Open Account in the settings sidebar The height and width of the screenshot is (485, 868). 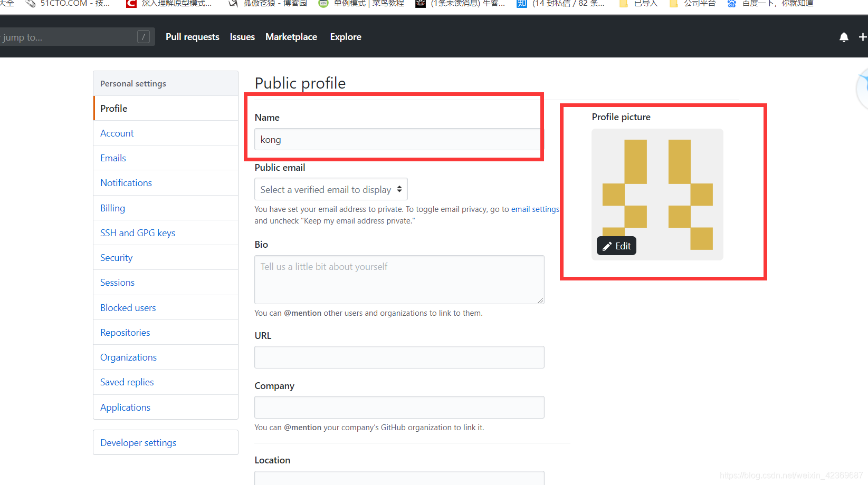pos(117,133)
